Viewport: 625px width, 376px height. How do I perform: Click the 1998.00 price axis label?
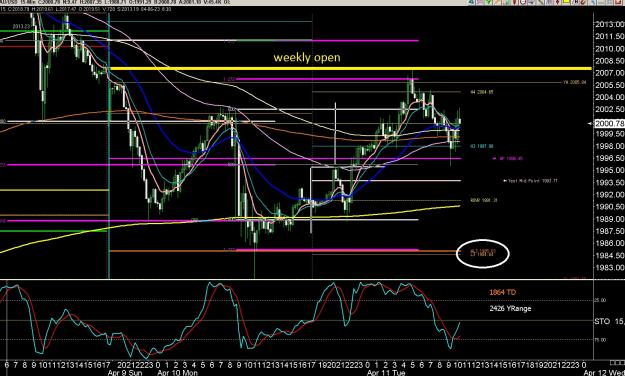[609, 146]
